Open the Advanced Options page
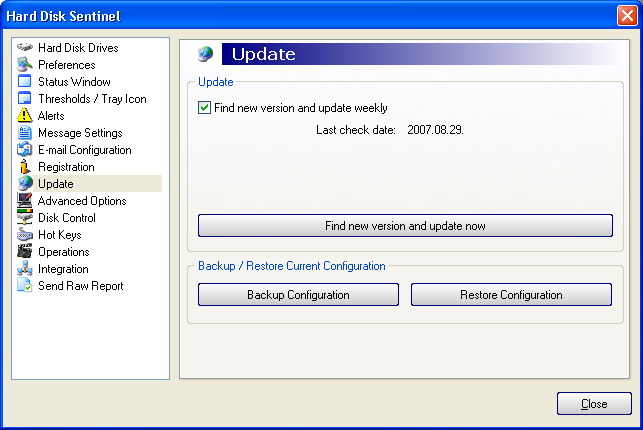The width and height of the screenshot is (643, 430). tap(82, 201)
